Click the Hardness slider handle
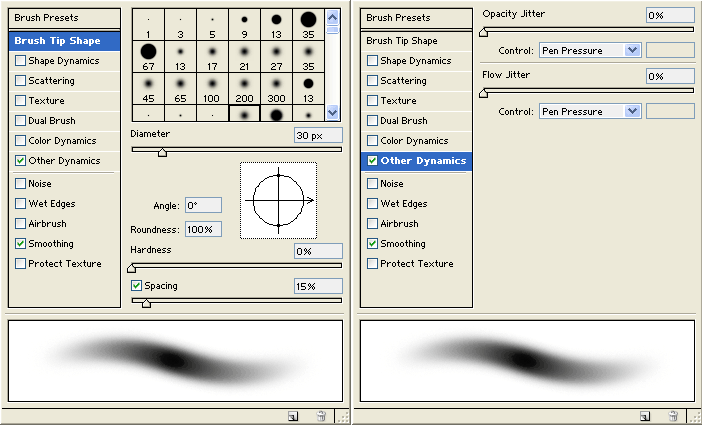This screenshot has width=702, height=425. pyautogui.click(x=132, y=268)
